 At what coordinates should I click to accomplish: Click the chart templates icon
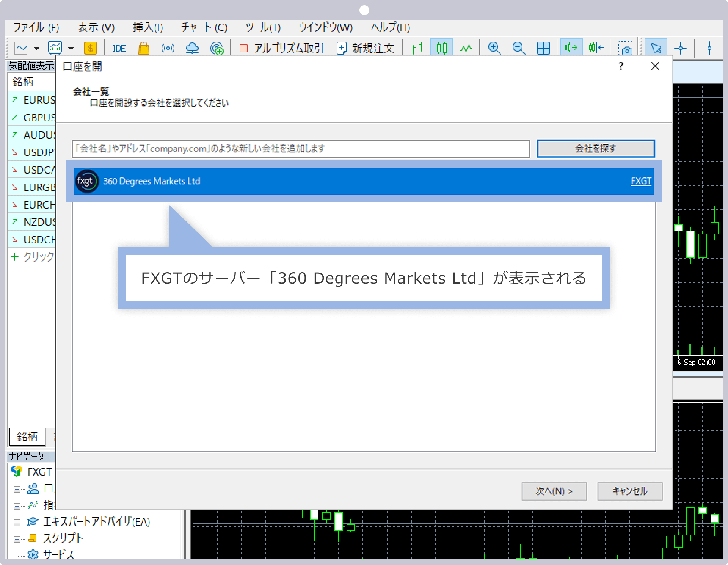(55, 48)
